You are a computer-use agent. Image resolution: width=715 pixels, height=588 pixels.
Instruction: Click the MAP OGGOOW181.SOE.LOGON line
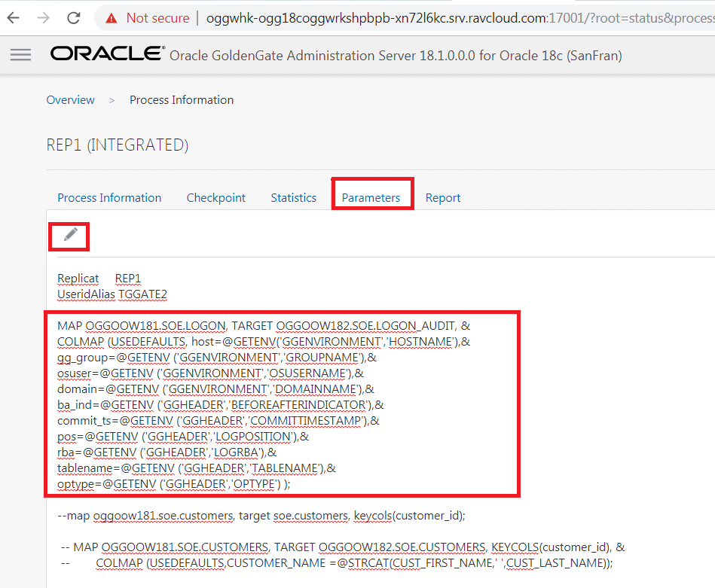[264, 326]
